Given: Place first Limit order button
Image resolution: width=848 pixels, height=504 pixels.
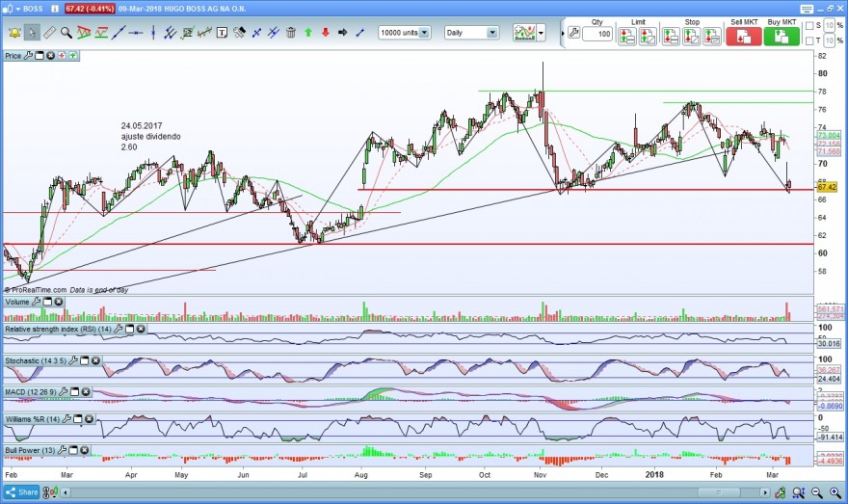Looking at the screenshot, I should click(x=627, y=37).
